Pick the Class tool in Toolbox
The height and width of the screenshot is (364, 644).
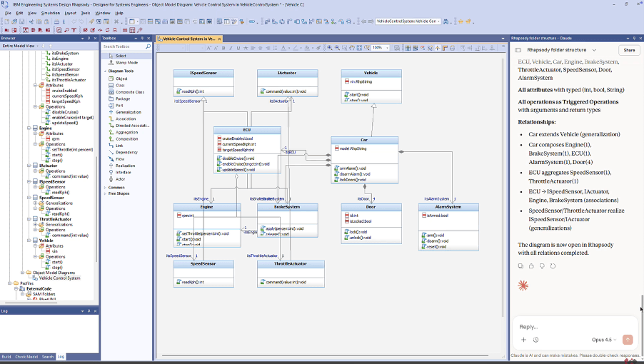(x=121, y=86)
